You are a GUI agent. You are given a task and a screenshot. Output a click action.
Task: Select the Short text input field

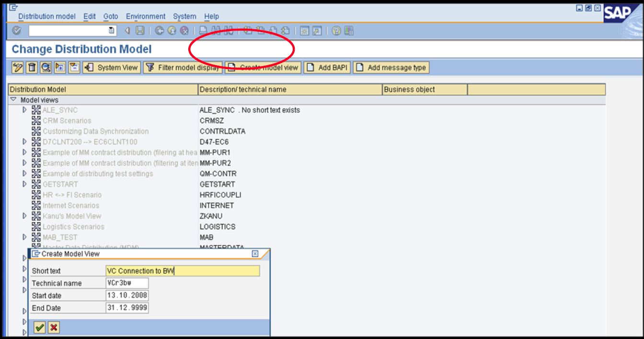click(x=183, y=270)
